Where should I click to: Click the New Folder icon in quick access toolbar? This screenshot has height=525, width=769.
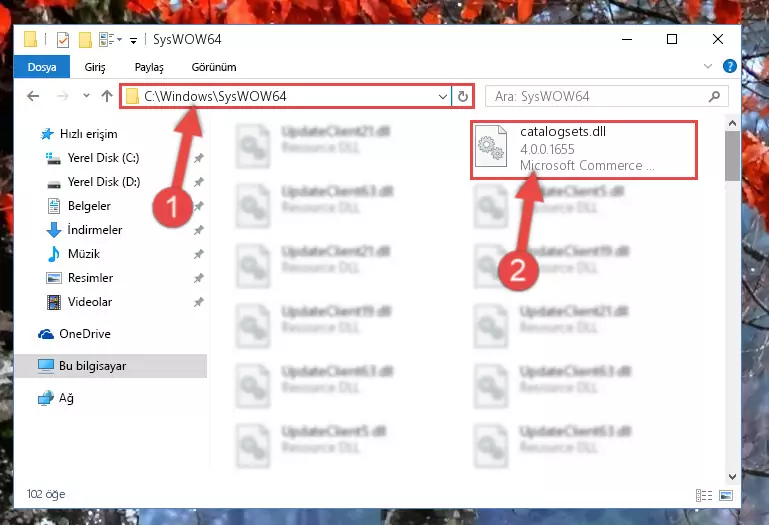(85, 39)
